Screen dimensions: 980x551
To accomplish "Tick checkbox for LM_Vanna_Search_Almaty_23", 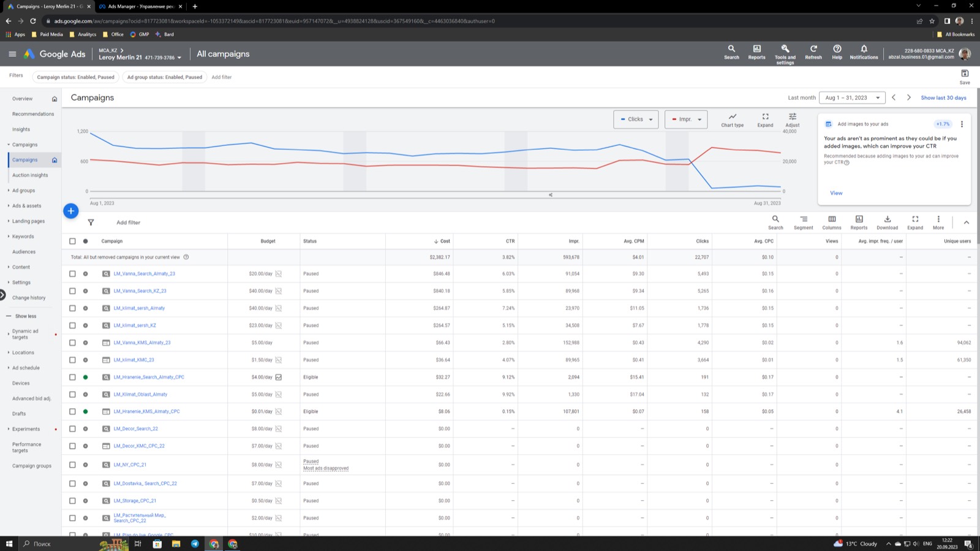I will [72, 274].
